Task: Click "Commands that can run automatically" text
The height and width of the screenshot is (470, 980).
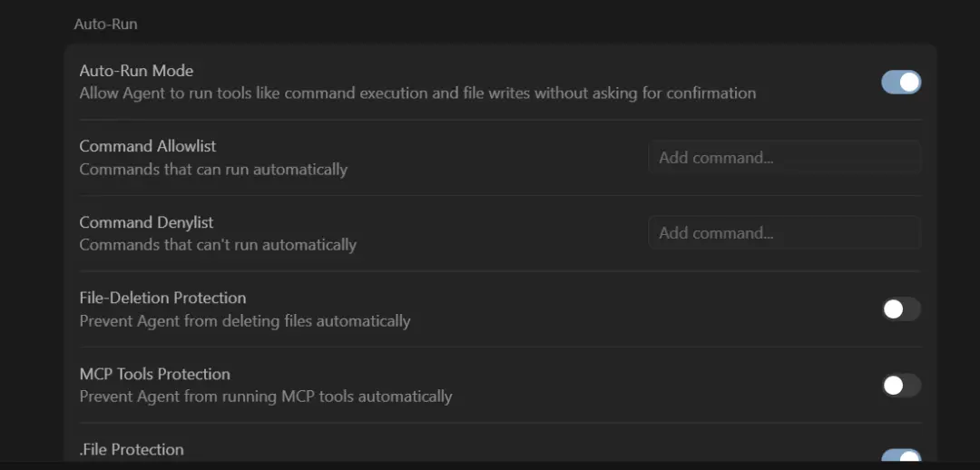Action: click(x=213, y=169)
